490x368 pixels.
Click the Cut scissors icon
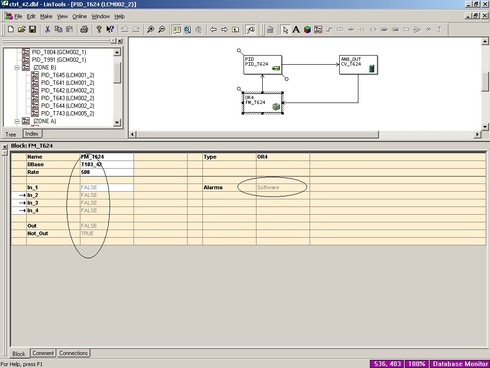[47, 29]
